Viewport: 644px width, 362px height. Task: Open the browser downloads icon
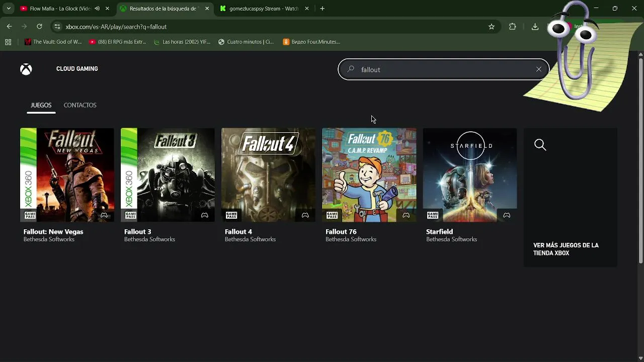tap(535, 27)
